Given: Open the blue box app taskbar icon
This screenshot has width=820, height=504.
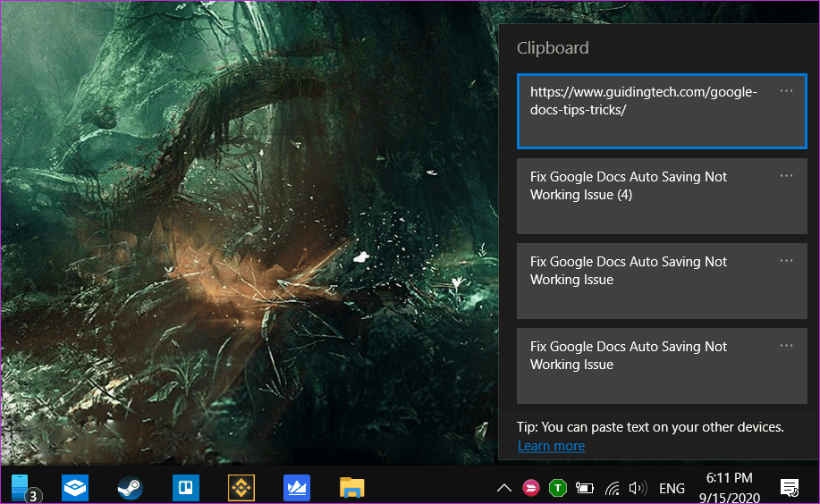Looking at the screenshot, I should [x=75, y=488].
